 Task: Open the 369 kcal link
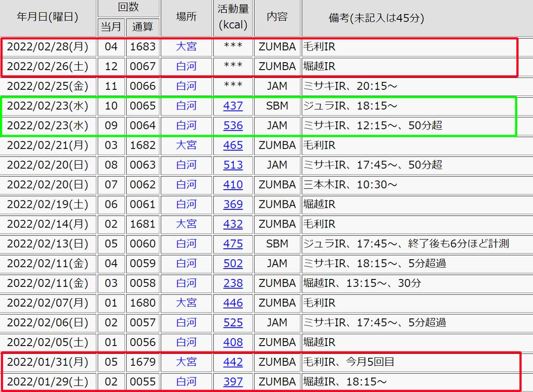pyautogui.click(x=233, y=204)
